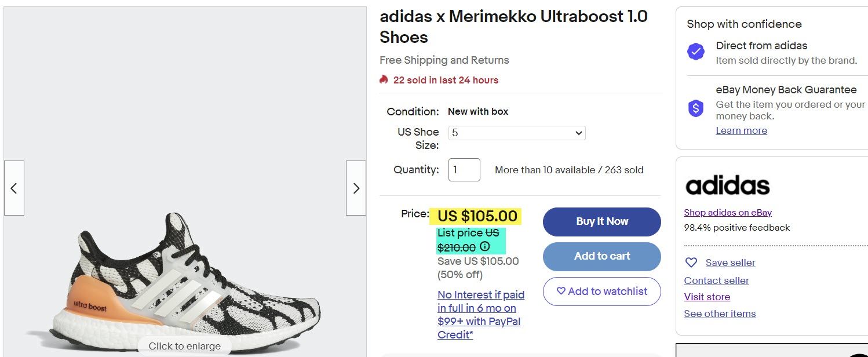Click the red flame sold icon

point(384,80)
